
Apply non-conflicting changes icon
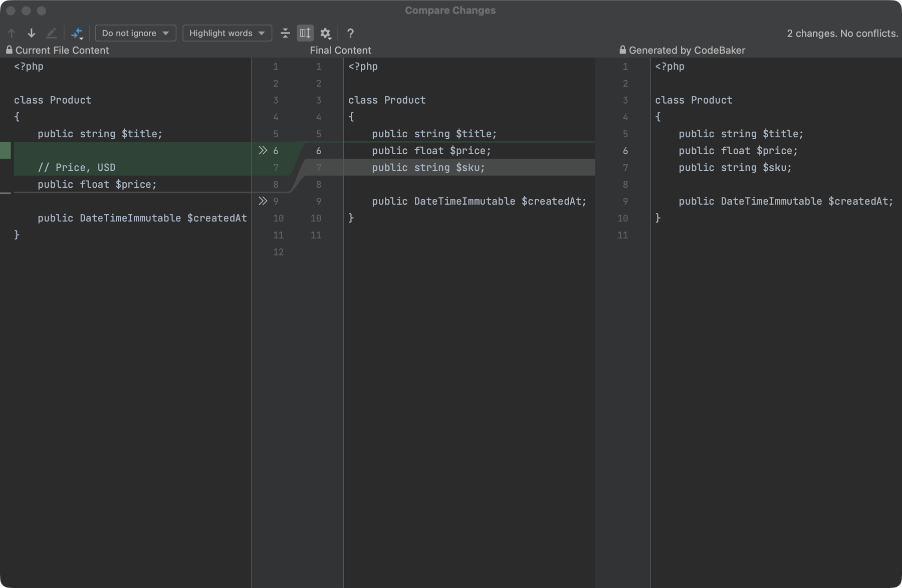click(x=77, y=33)
